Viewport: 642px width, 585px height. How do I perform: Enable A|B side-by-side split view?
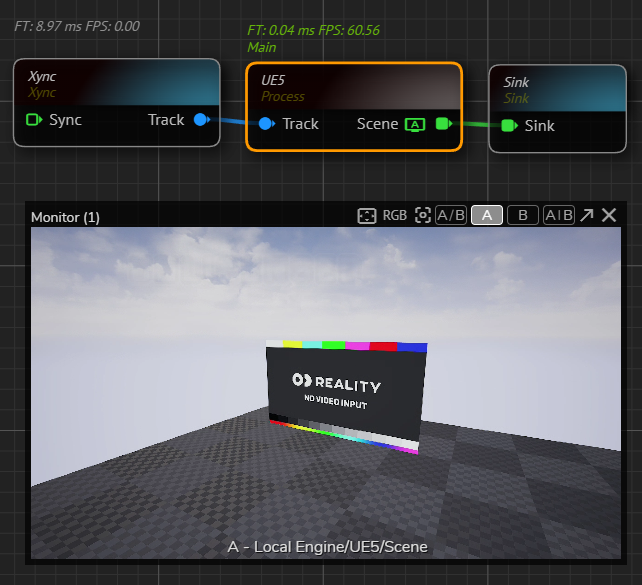tap(558, 215)
